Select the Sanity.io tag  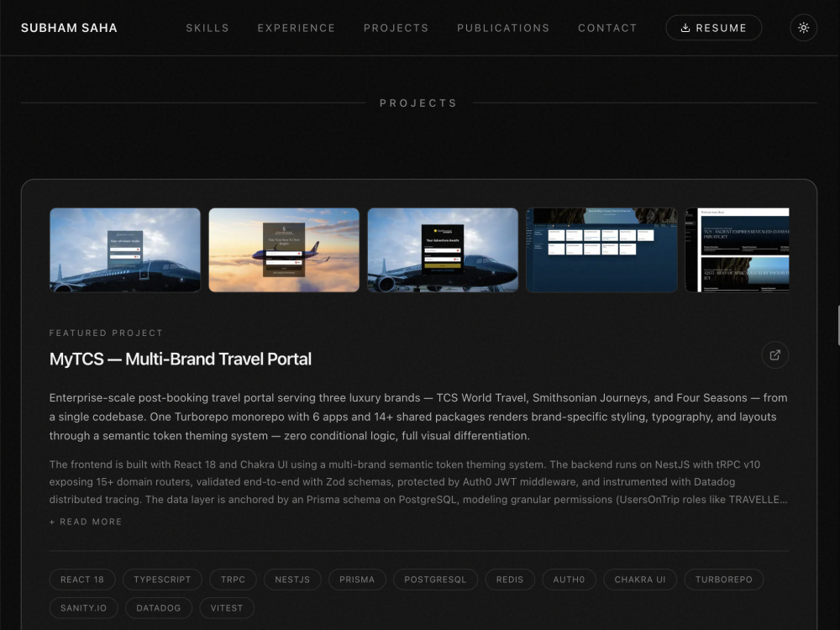pos(83,608)
